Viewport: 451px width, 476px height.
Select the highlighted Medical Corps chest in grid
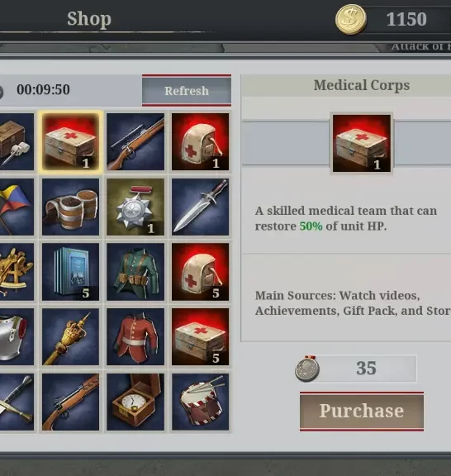point(70,142)
